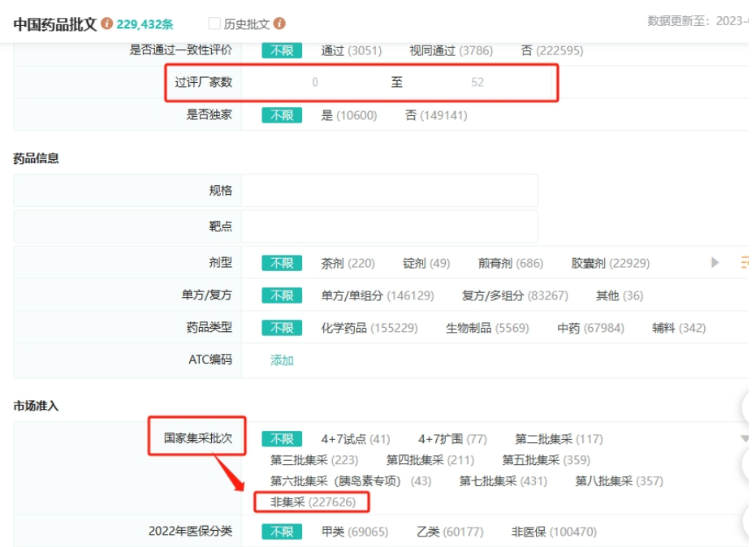Filter by 其他 (36)
756x547 pixels.
coord(620,295)
